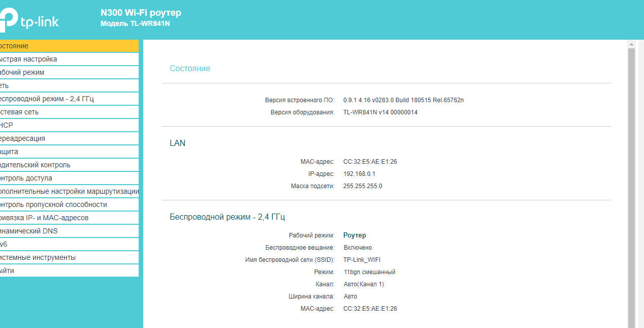Viewport: 644px width, 328px height.
Task: Expand Беспроводной режим - 2,4 ГГц menu
Action: click(69, 99)
